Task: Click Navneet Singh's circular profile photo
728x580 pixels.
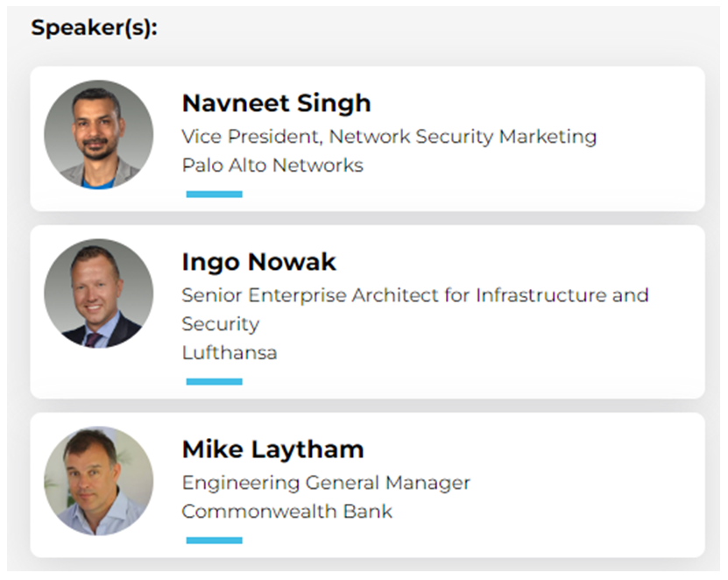Action: [98, 135]
